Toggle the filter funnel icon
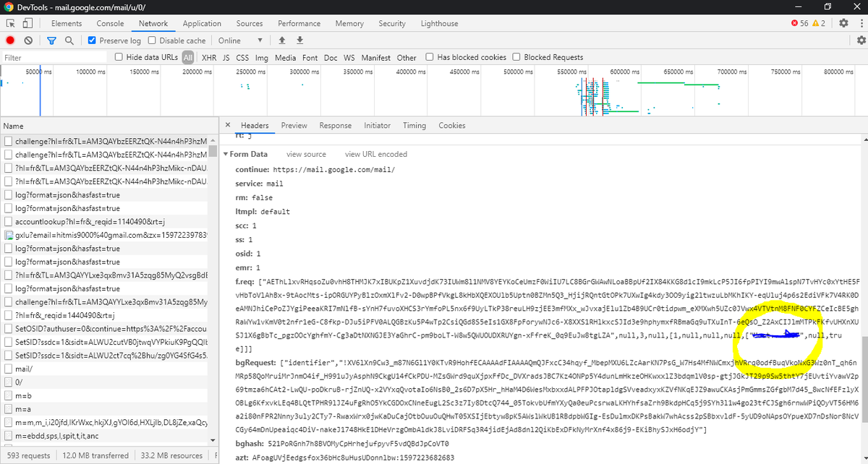868x464 pixels. coord(51,40)
